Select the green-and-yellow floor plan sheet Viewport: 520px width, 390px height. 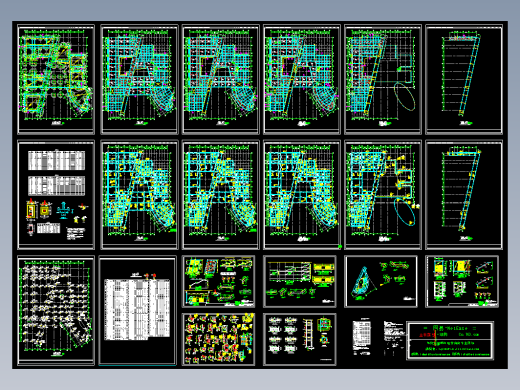point(56,79)
